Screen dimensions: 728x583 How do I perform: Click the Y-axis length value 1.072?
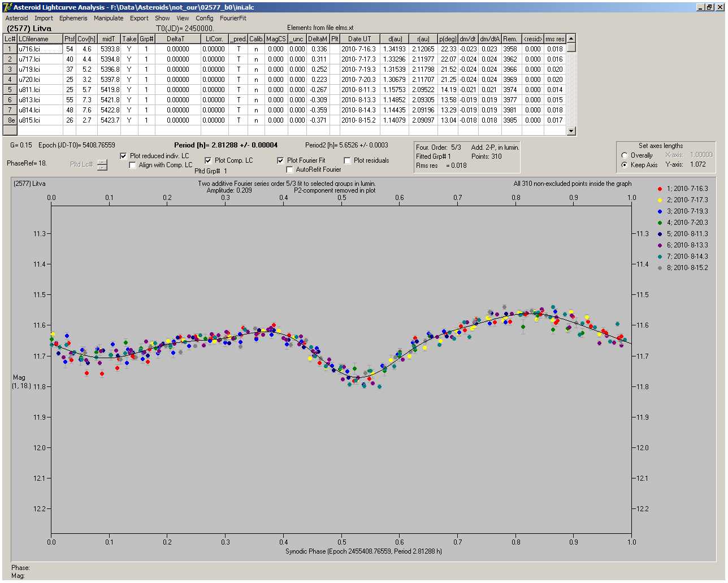click(697, 164)
